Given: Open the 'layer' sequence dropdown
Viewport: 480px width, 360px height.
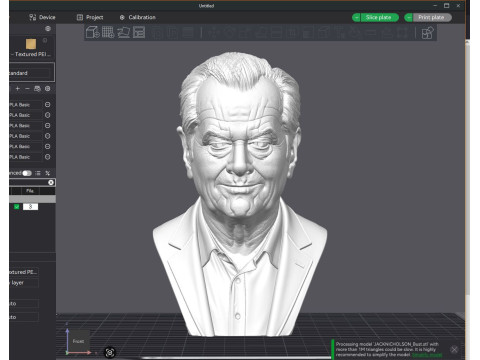Looking at the screenshot, I should click(x=24, y=283).
